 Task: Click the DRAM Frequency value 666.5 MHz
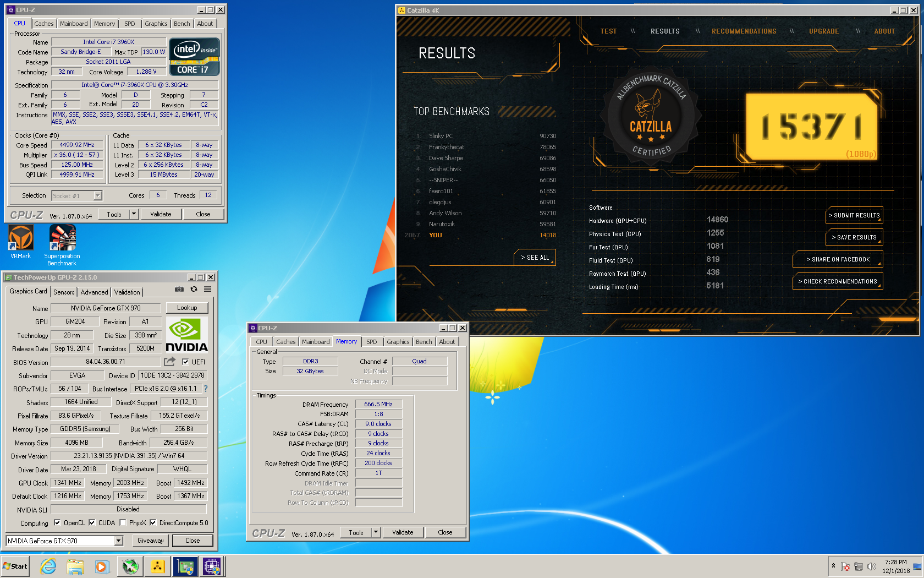pos(378,404)
